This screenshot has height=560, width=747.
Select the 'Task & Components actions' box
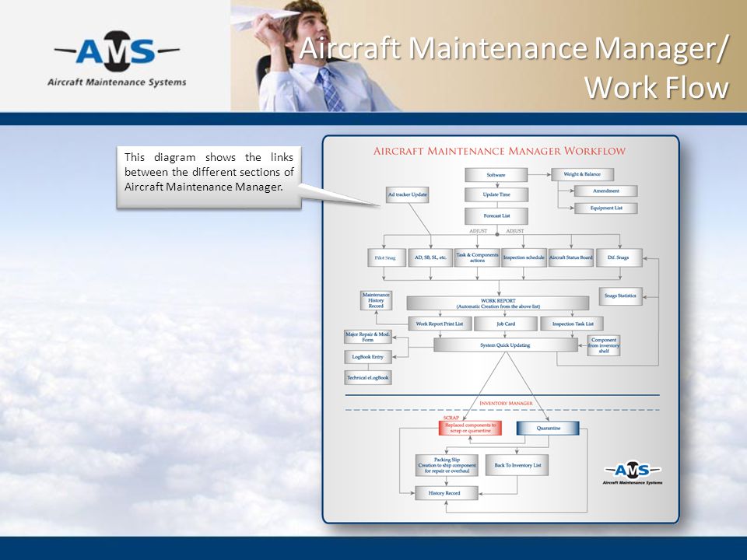tap(477, 257)
